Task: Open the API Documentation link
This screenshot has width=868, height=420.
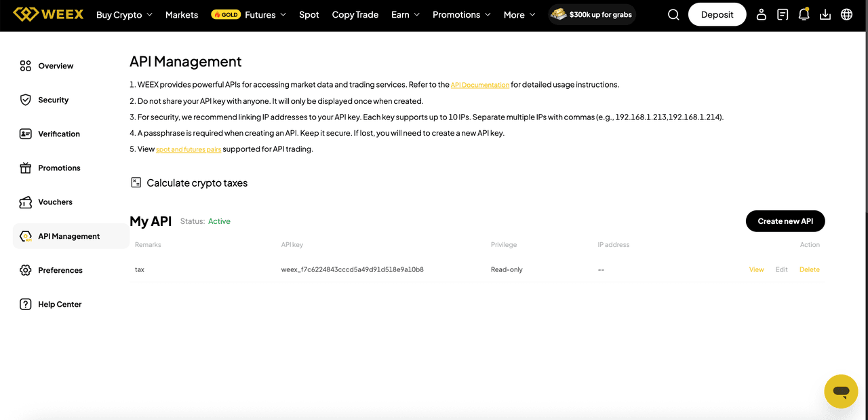Action: click(480, 85)
